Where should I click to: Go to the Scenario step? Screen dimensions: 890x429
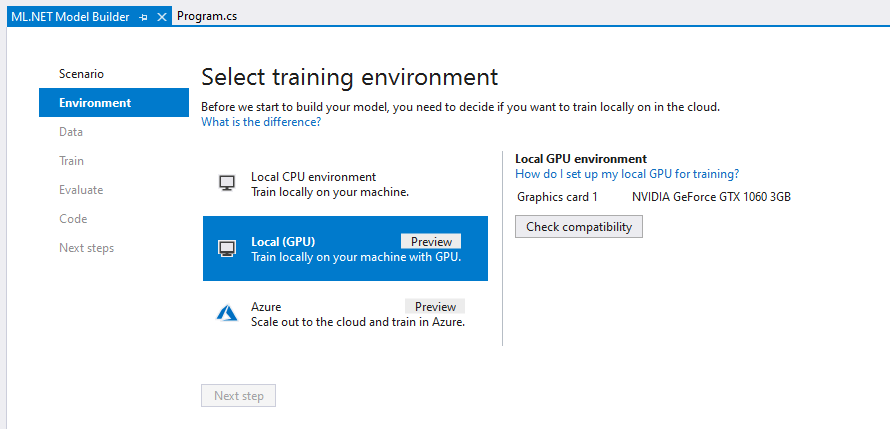pos(81,74)
